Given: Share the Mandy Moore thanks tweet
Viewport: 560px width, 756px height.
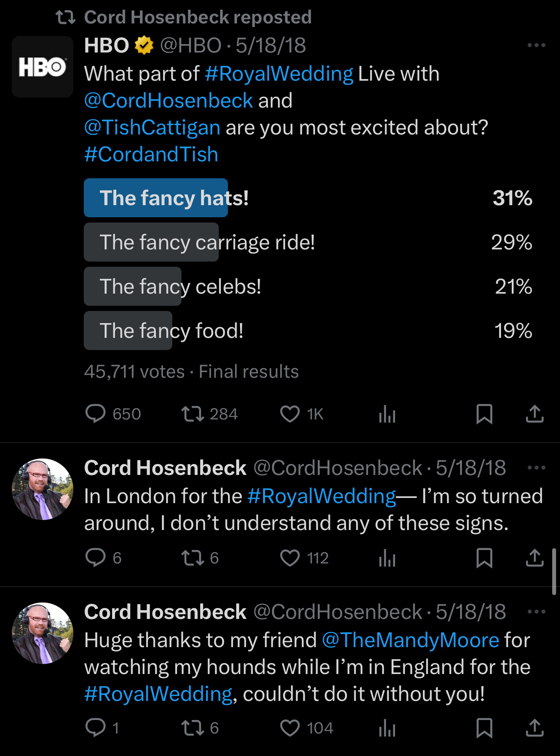Looking at the screenshot, I should (x=534, y=728).
